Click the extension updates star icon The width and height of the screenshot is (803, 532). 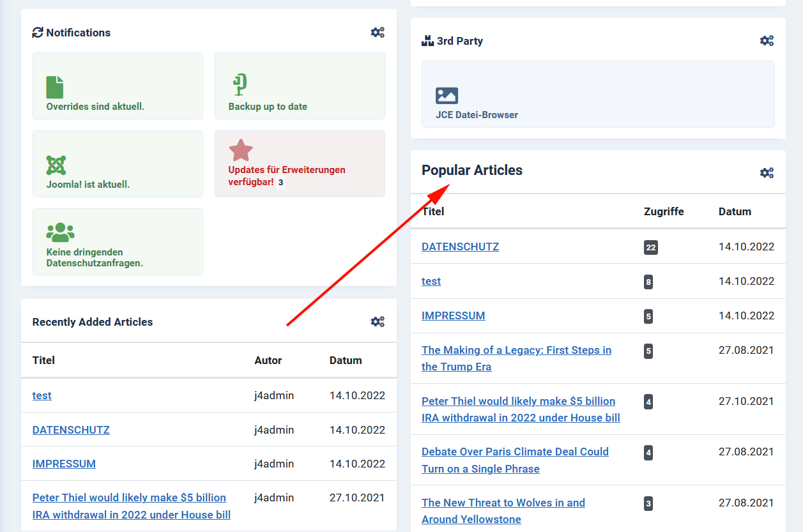241,151
